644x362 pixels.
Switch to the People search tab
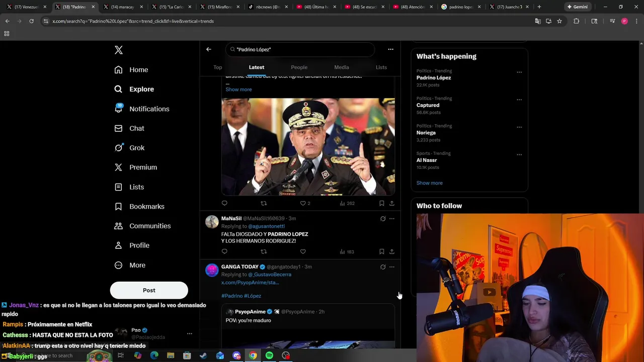pos(299,67)
